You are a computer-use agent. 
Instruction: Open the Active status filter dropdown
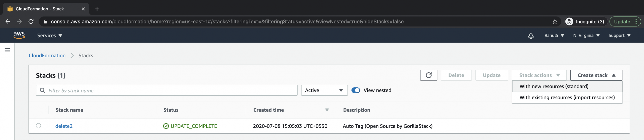coord(324,90)
